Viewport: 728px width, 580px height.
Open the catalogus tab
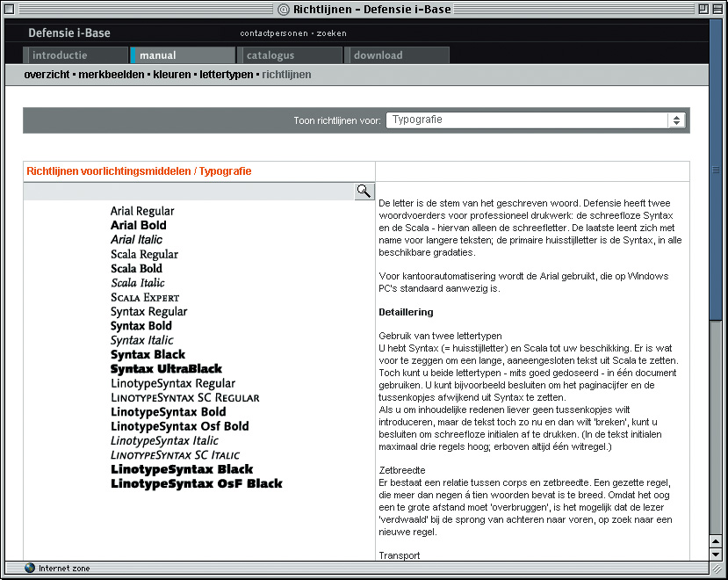click(x=290, y=55)
